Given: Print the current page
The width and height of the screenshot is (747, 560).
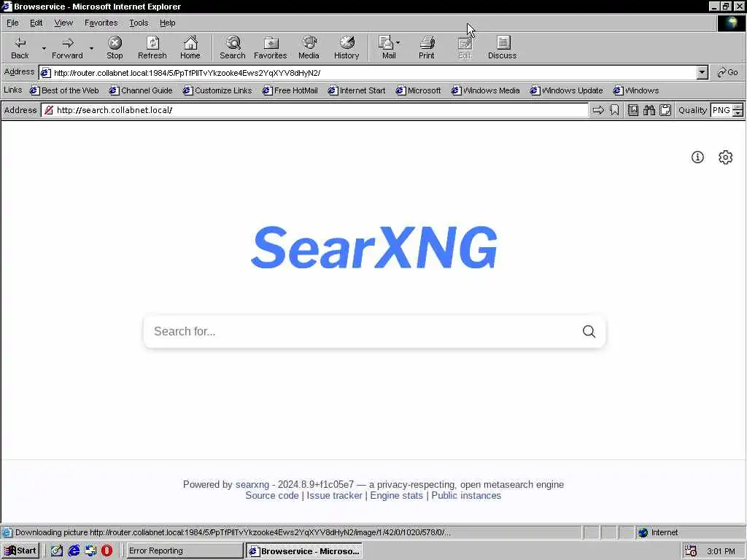Looking at the screenshot, I should pyautogui.click(x=426, y=47).
